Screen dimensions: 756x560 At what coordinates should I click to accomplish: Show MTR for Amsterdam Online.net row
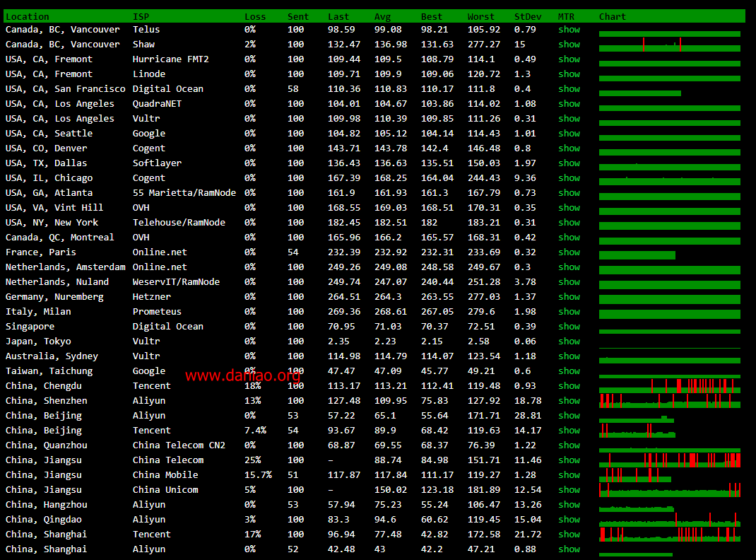[x=569, y=267]
